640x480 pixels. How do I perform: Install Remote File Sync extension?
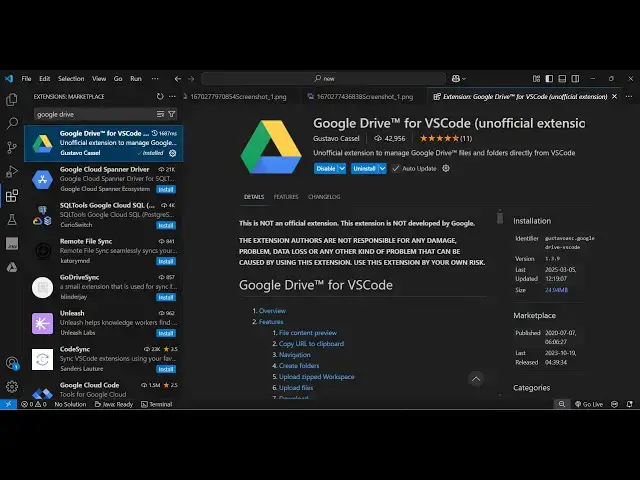tap(166, 261)
